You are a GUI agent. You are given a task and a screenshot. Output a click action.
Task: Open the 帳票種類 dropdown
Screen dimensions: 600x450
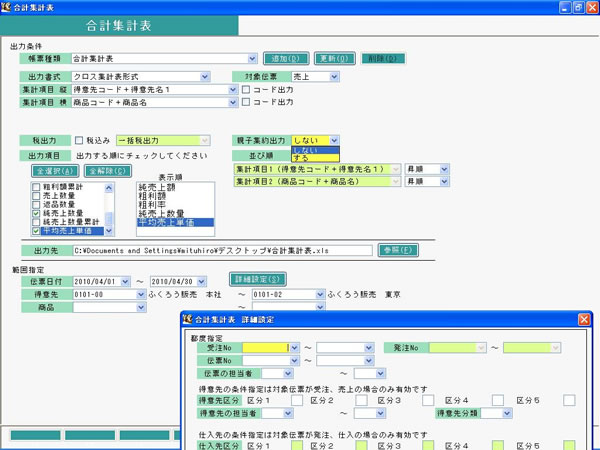[252, 59]
